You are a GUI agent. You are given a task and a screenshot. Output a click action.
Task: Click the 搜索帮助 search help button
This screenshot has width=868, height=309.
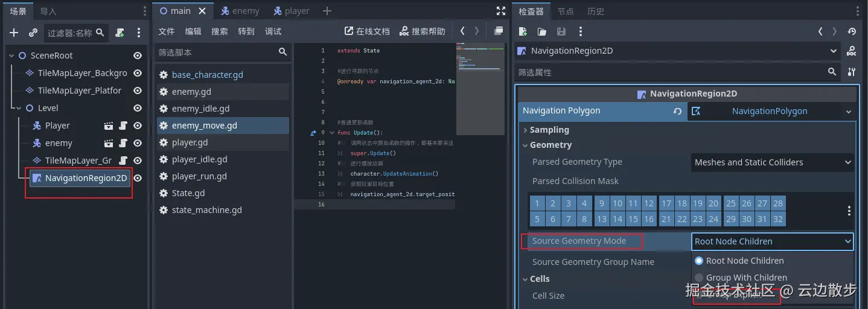423,31
